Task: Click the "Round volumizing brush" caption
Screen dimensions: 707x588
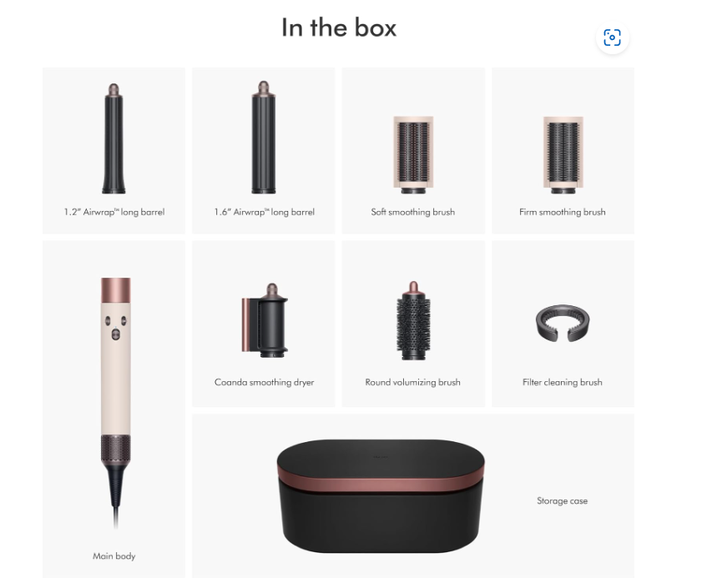Action: (413, 383)
